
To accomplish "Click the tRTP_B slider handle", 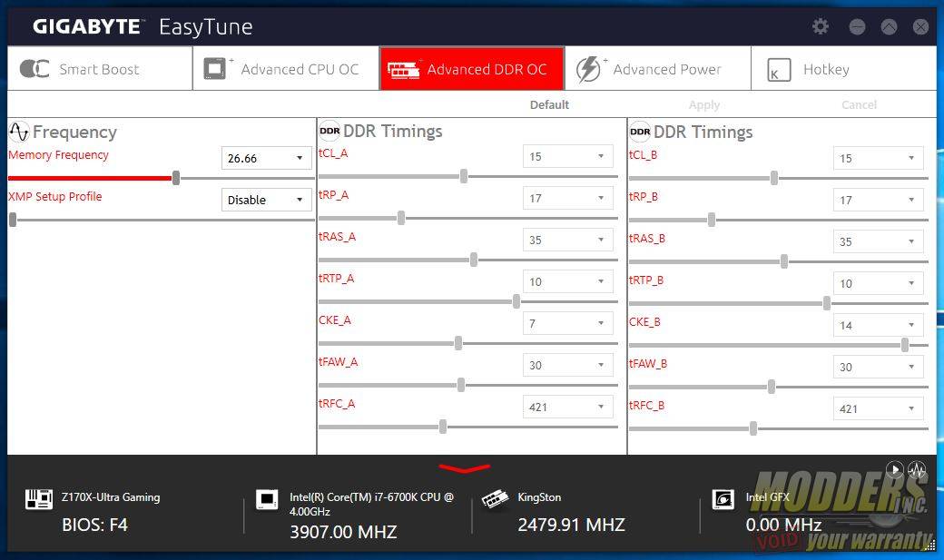I will tap(827, 303).
